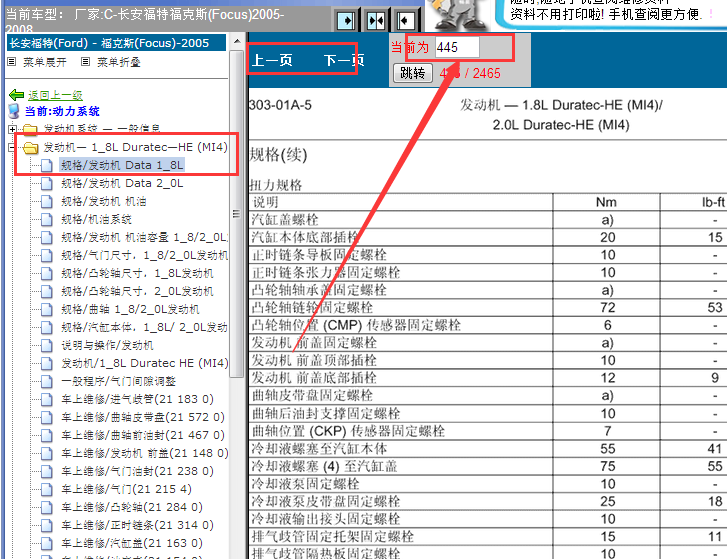The height and width of the screenshot is (559, 727).
Task: Open 规格/曲轴 1_8/2_0L发动机 item
Action: pos(130,310)
